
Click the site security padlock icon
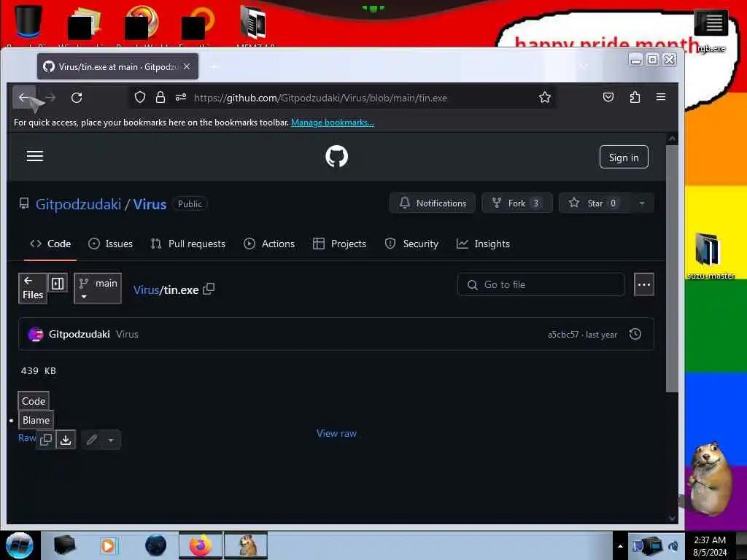pos(160,98)
